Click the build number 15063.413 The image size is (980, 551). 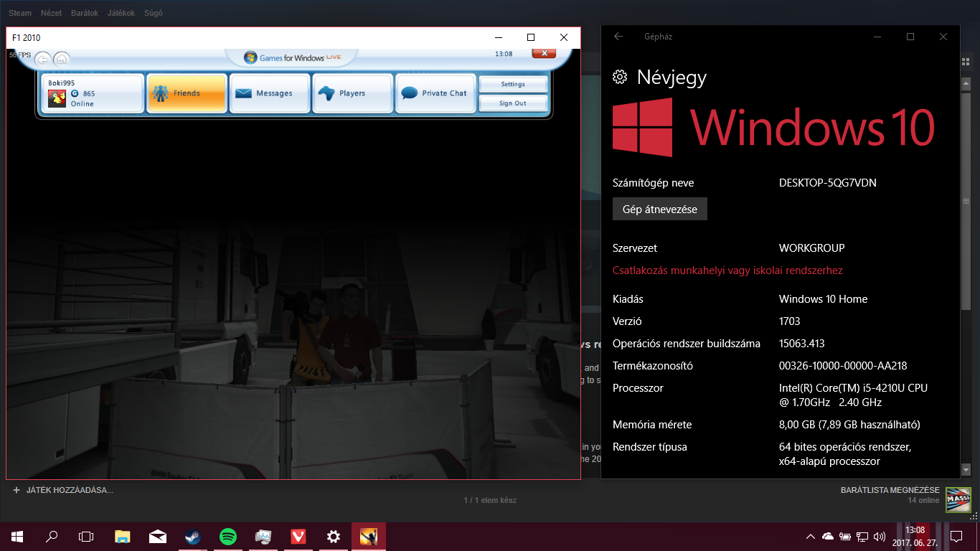pos(802,344)
